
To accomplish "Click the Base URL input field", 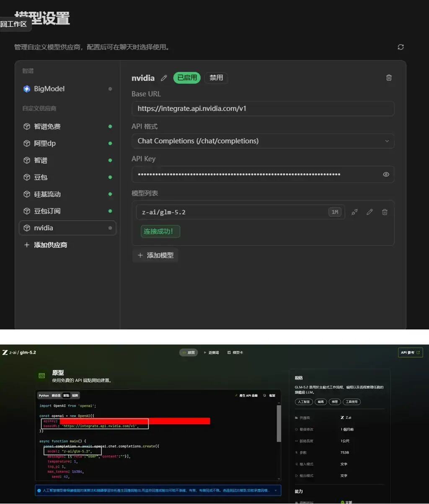I will pyautogui.click(x=263, y=108).
